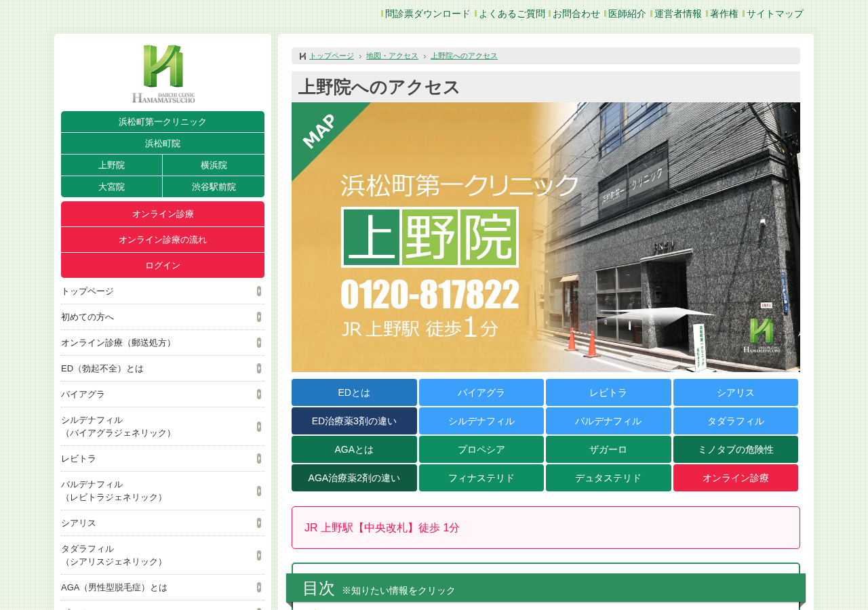Click arrow beside タダラフィル（シアリスジェネリック）

coord(259,555)
